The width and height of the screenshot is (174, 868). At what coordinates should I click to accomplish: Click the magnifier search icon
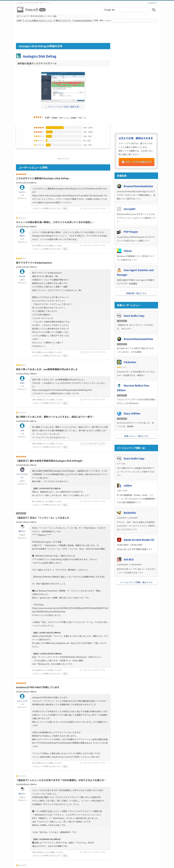[x=154, y=10]
